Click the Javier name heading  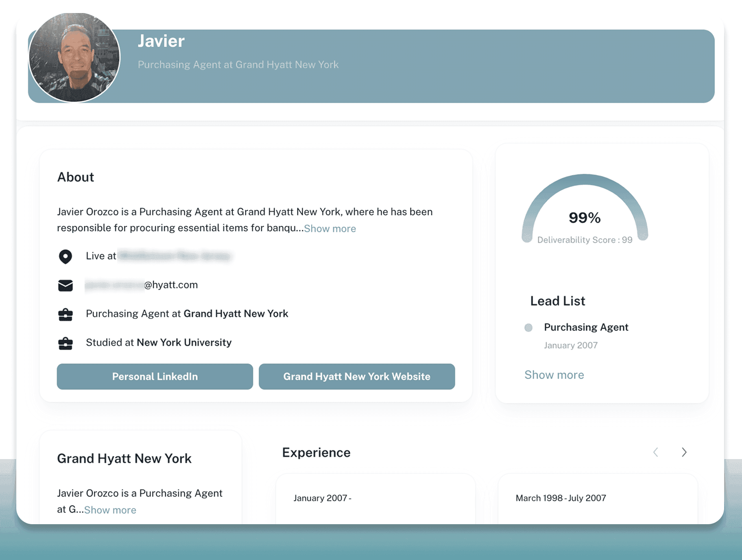[161, 41]
